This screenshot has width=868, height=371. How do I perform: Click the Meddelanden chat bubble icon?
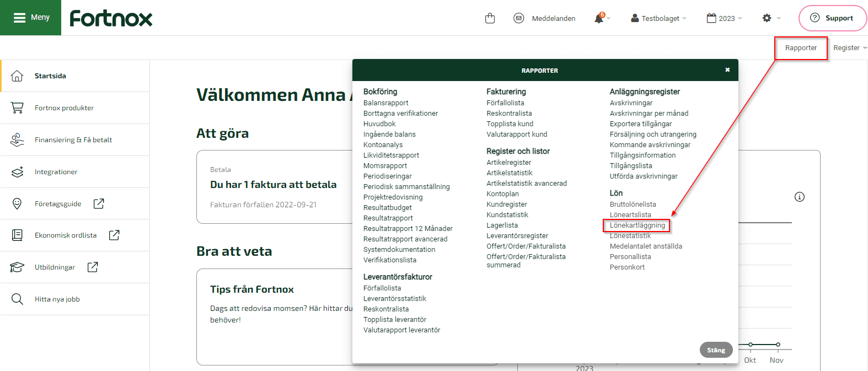coord(518,18)
